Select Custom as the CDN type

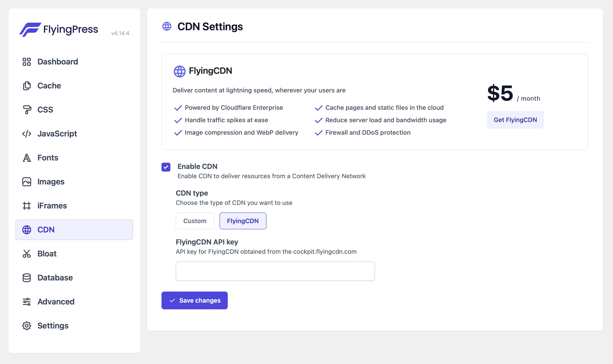195,220
